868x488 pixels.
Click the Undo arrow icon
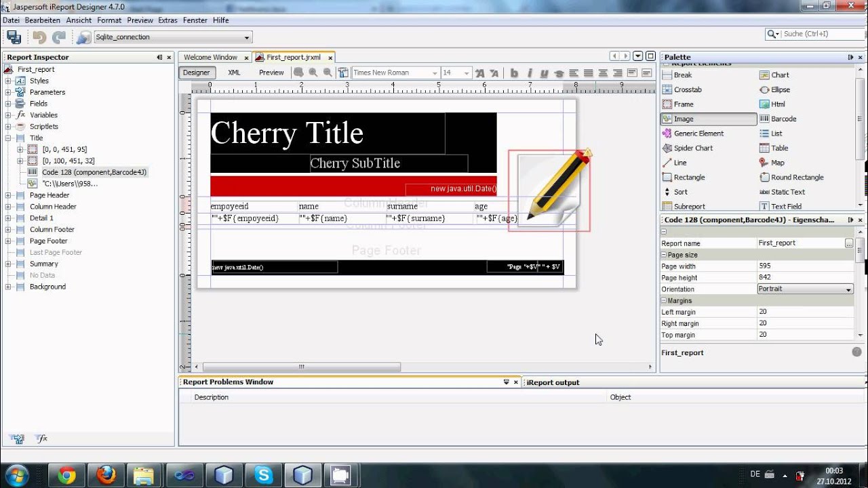[39, 37]
